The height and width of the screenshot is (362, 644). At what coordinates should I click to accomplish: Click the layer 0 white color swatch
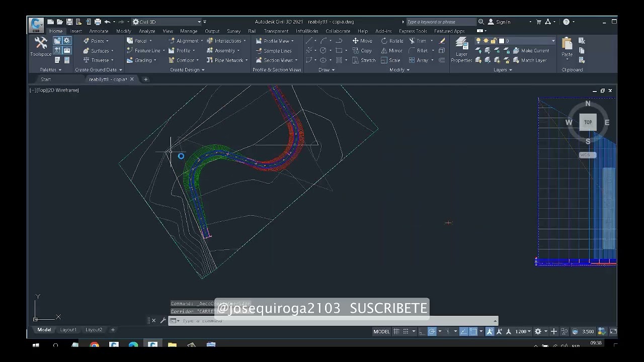pyautogui.click(x=501, y=41)
